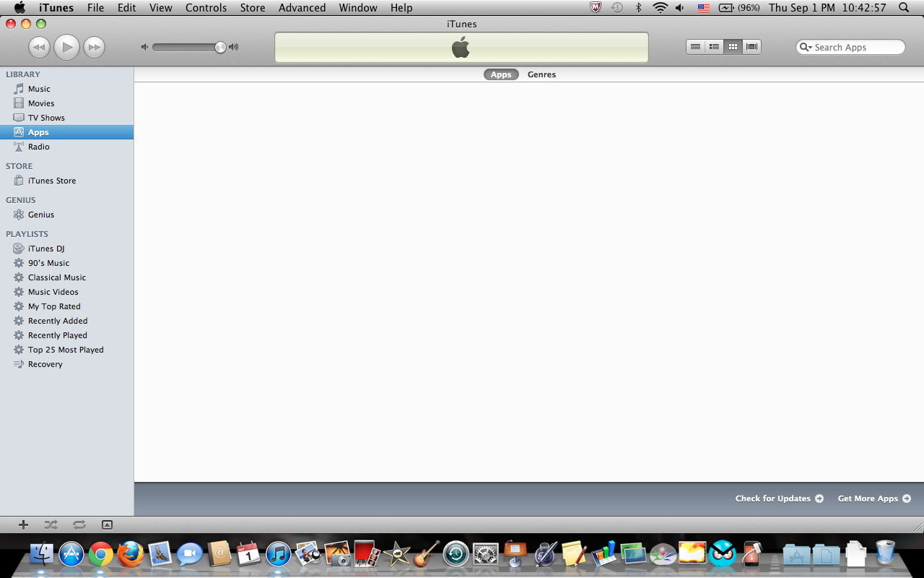Viewport: 924px width, 578px height.
Task: Switch to Cover Flow view
Action: click(x=751, y=47)
